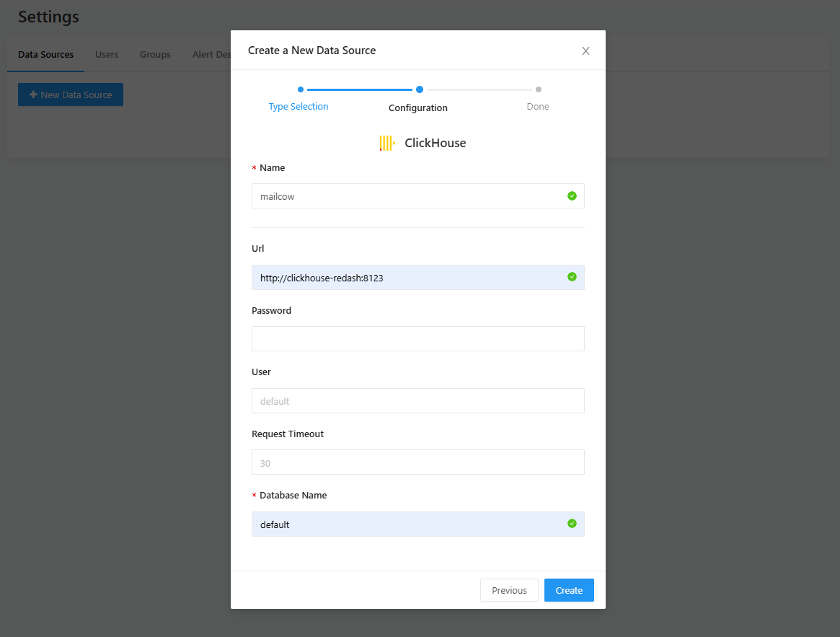The image size is (840, 637).
Task: Go back to Type Selection step
Action: [x=299, y=106]
